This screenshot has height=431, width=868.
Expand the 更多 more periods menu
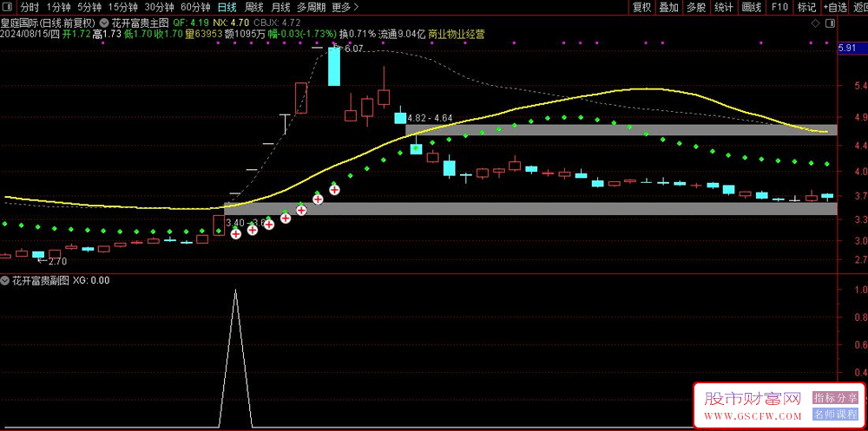345,7
